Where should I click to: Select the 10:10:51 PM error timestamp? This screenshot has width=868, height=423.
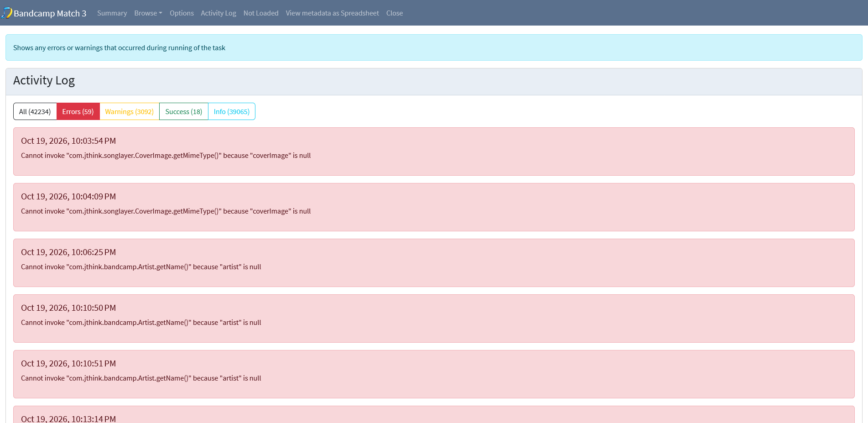68,364
